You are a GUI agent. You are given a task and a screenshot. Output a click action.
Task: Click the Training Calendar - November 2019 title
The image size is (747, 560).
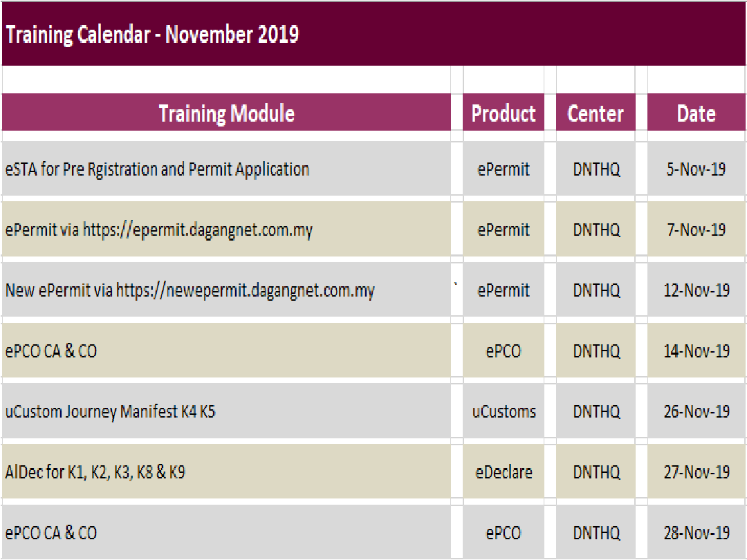[152, 35]
